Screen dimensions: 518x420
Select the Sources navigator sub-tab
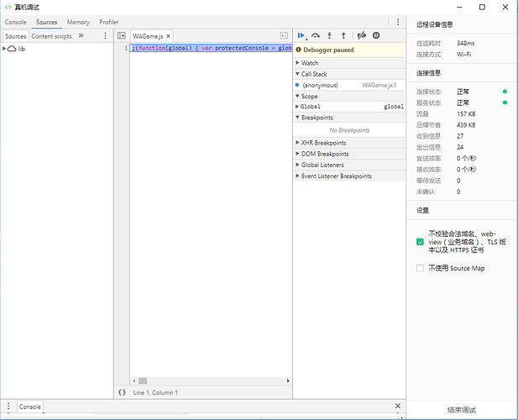[x=15, y=36]
